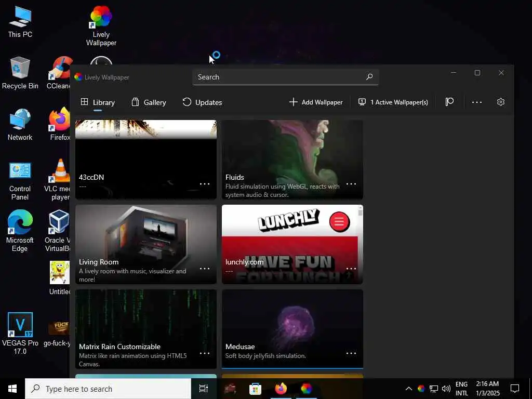This screenshot has height=399, width=532.
Task: Open Microsoft Store from the taskbar
Action: click(255, 389)
